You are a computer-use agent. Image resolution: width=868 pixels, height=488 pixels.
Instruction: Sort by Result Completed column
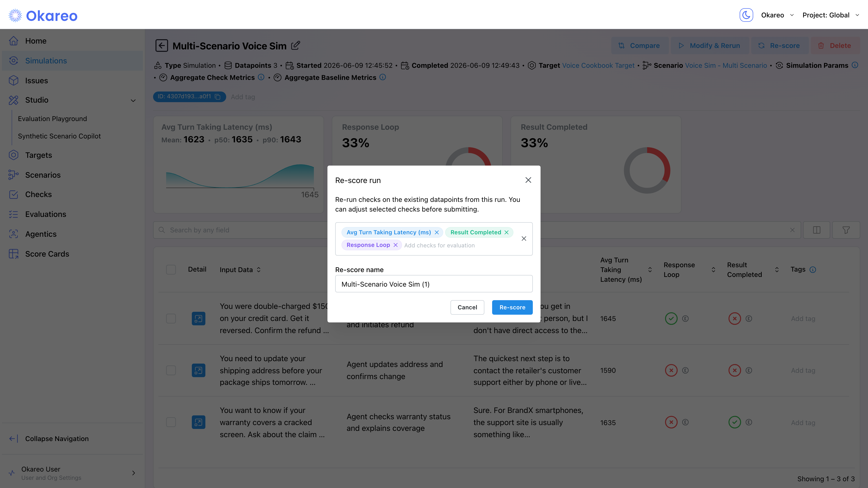(777, 269)
